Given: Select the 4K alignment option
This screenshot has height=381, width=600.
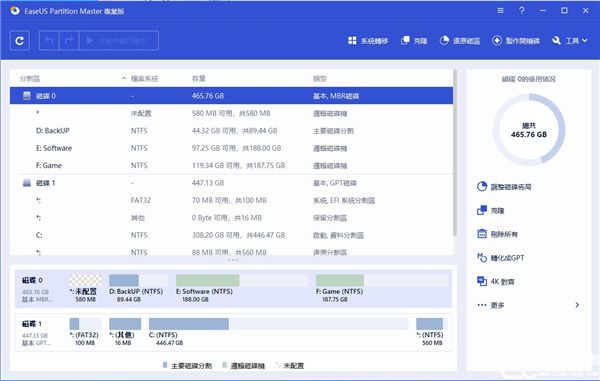Looking at the screenshot, I should (496, 282).
